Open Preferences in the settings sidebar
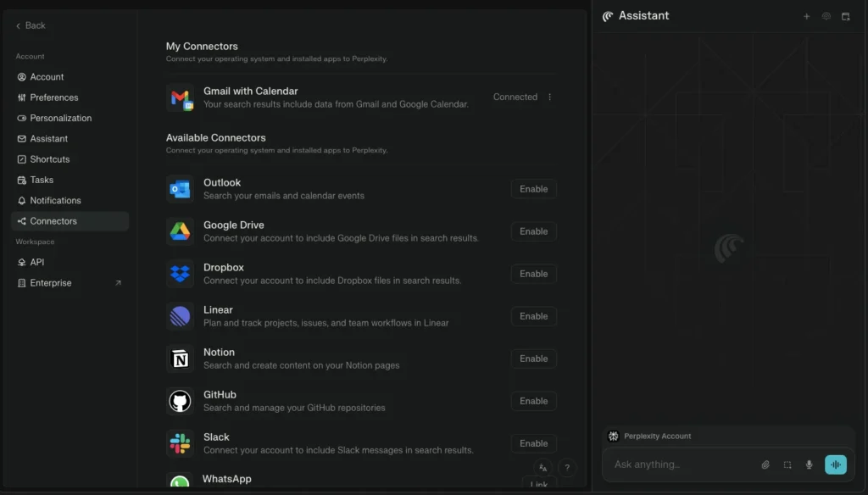The width and height of the screenshot is (868, 495). click(53, 97)
